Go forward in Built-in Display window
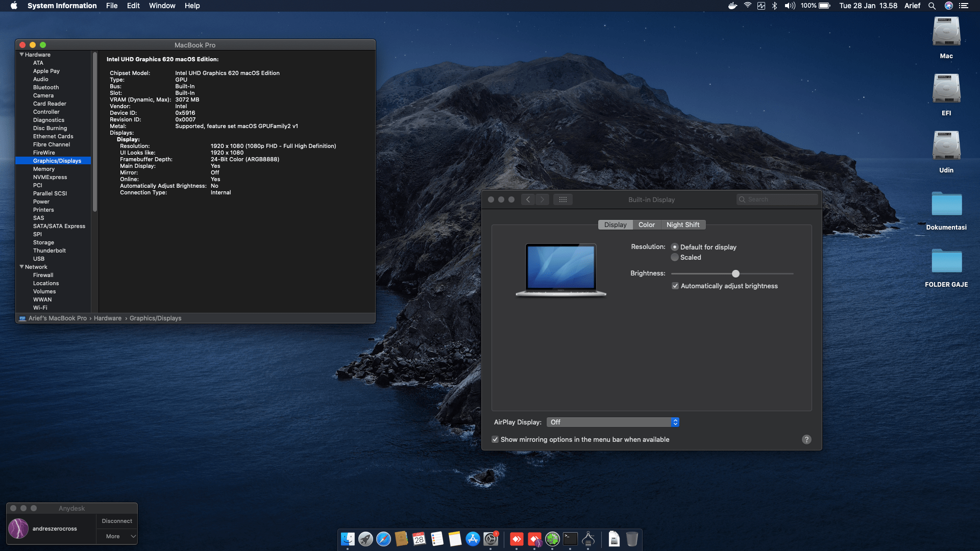This screenshot has width=980, height=551. pos(542,199)
